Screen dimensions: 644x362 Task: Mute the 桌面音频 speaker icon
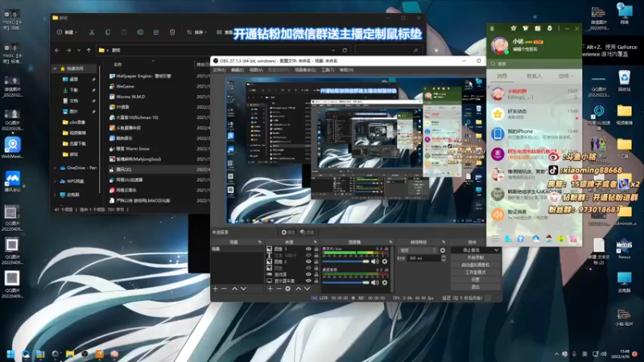[374, 282]
